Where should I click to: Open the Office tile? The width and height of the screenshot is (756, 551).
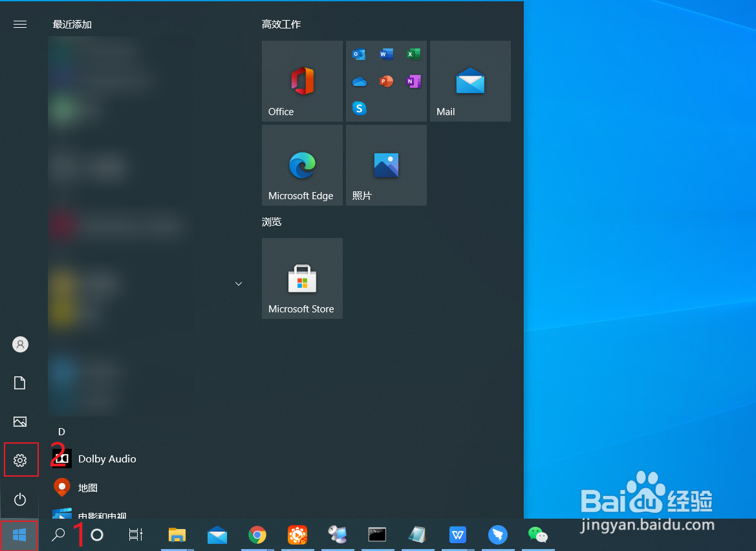coord(302,81)
